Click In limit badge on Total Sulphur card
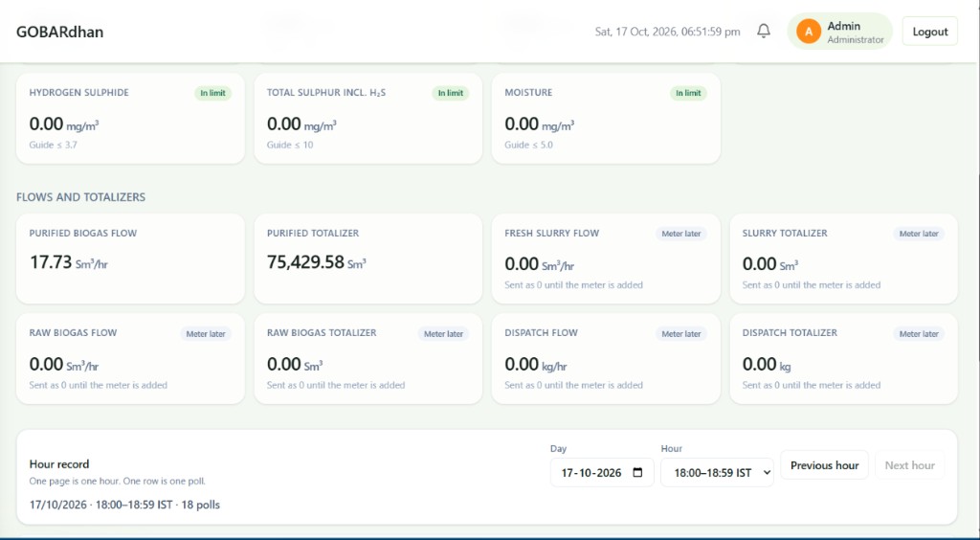The height and width of the screenshot is (540, 980). click(x=450, y=93)
